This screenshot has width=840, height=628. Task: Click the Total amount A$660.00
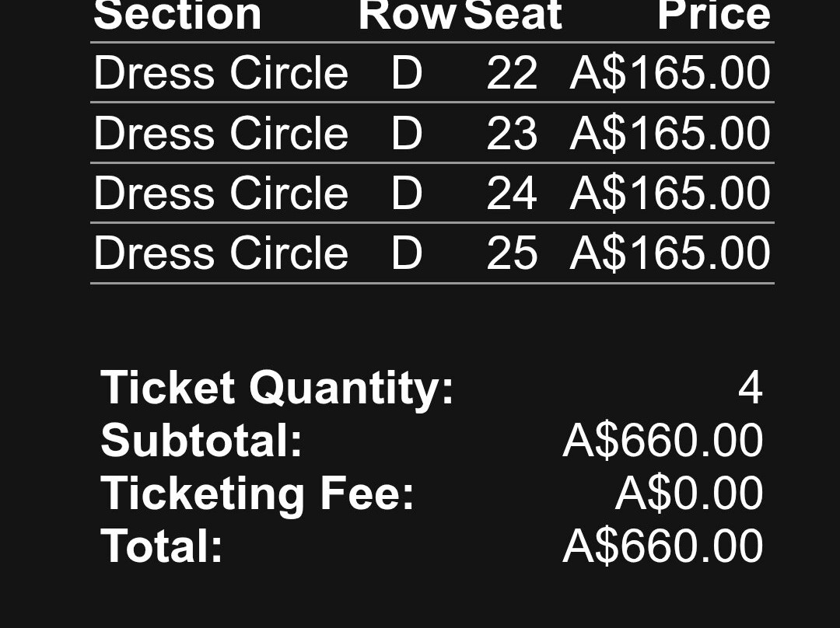[663, 546]
